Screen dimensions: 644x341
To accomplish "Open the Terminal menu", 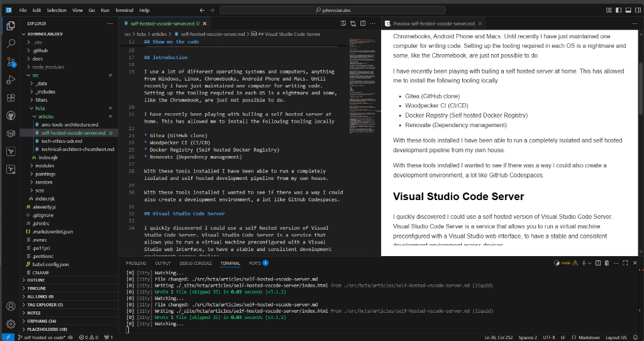I will (x=125, y=11).
